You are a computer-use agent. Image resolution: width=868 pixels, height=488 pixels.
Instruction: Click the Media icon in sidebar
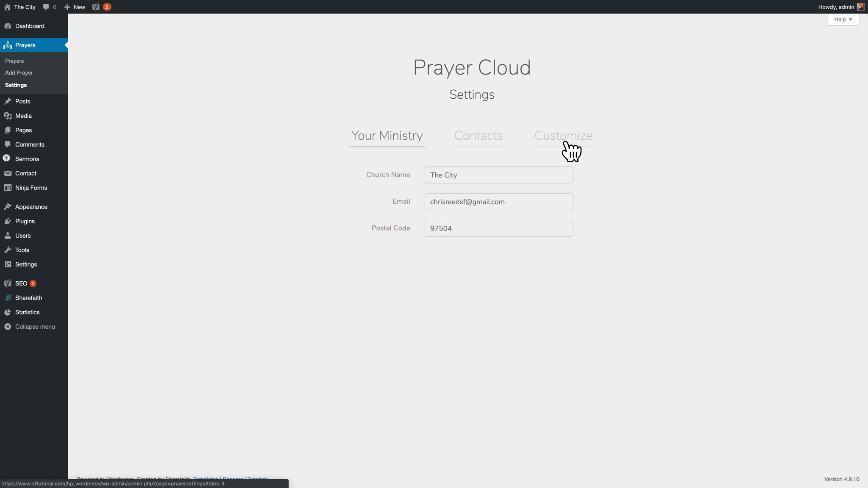(8, 116)
